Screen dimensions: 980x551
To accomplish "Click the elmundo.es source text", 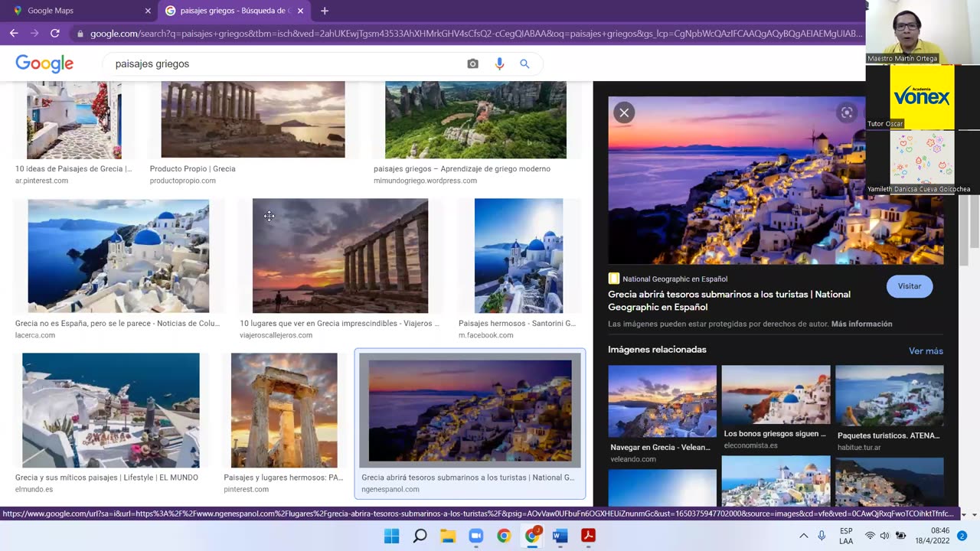I will coord(34,490).
